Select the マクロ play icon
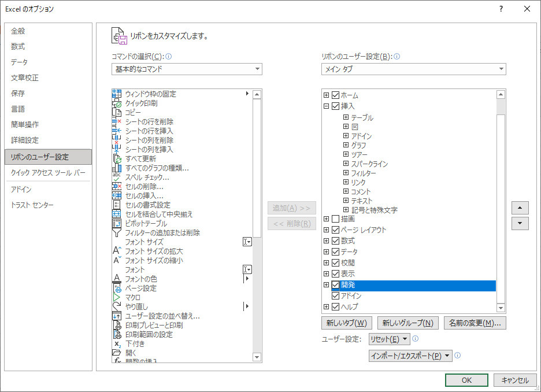Screen dimensions: 541x392 117,297
